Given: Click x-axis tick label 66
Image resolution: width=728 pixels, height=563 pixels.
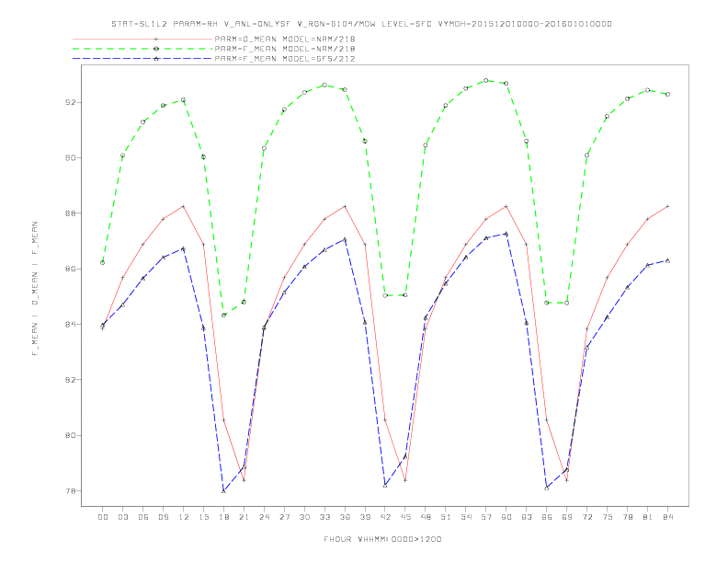Looking at the screenshot, I should pos(547,517).
